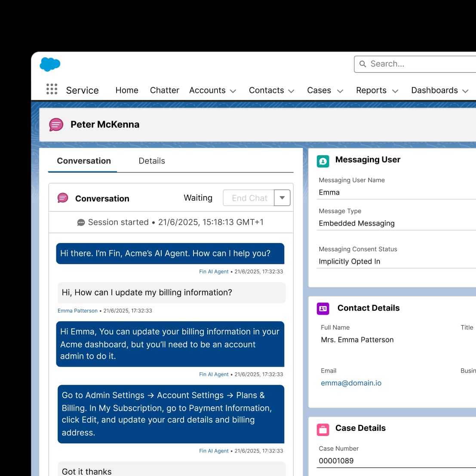The height and width of the screenshot is (476, 476).
Task: Click the pink Case Details briefcase icon
Action: (323, 430)
